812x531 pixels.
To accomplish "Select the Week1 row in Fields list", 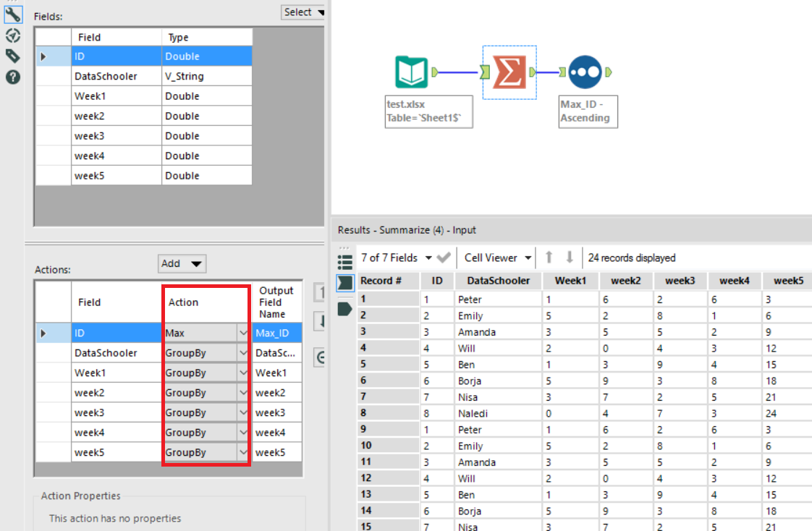I will [x=116, y=96].
